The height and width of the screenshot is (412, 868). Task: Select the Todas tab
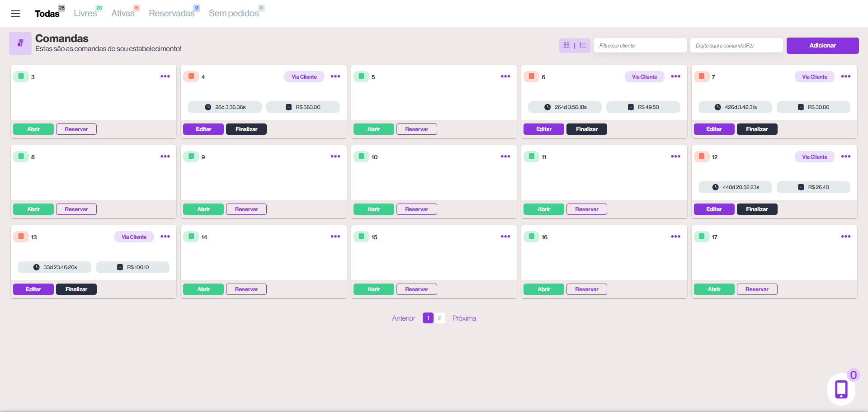47,14
